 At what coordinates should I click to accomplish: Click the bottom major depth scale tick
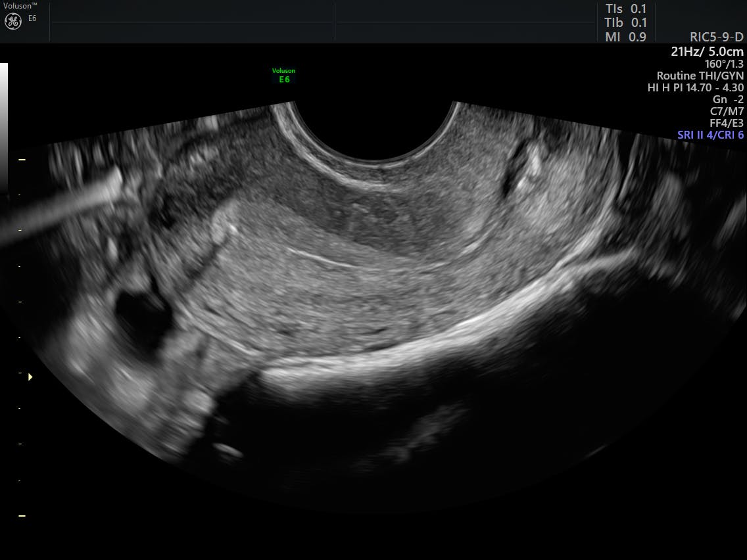point(22,516)
